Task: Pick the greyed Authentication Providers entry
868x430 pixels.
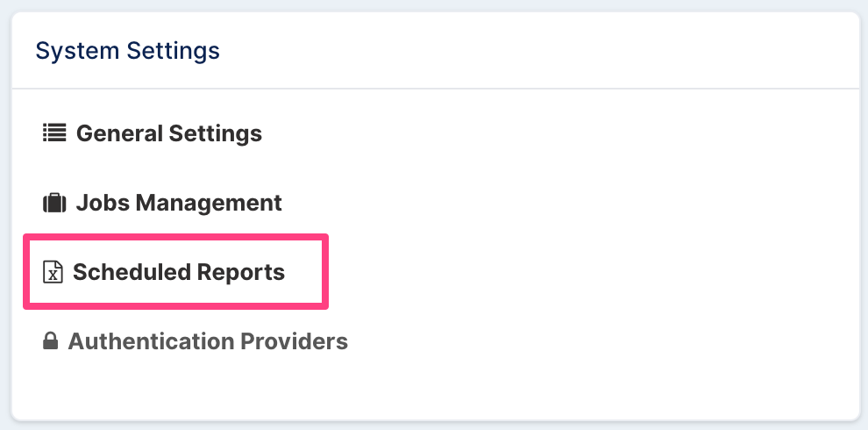Action: pos(196,341)
